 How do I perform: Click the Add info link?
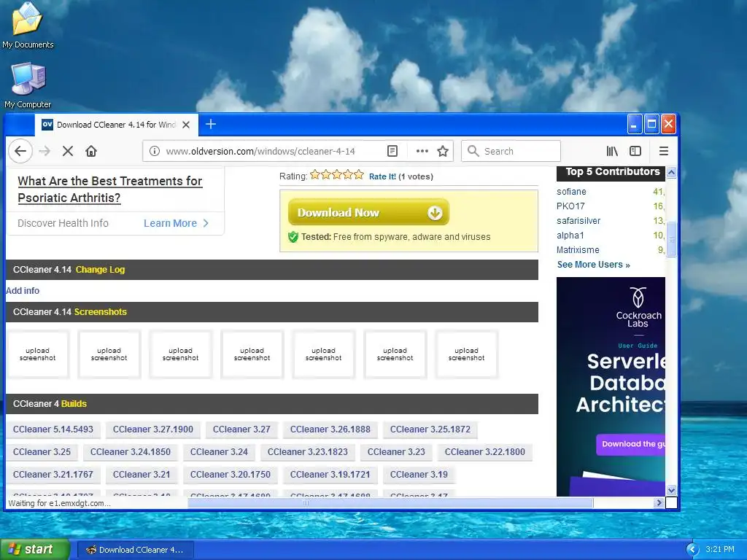click(23, 290)
